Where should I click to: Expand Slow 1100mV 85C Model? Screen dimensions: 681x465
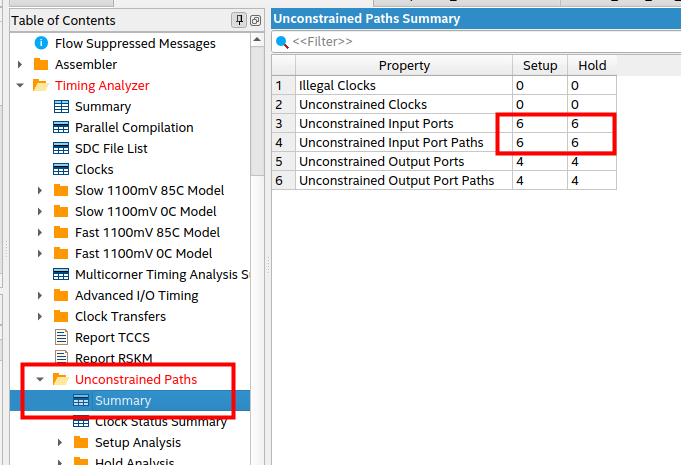[40, 190]
